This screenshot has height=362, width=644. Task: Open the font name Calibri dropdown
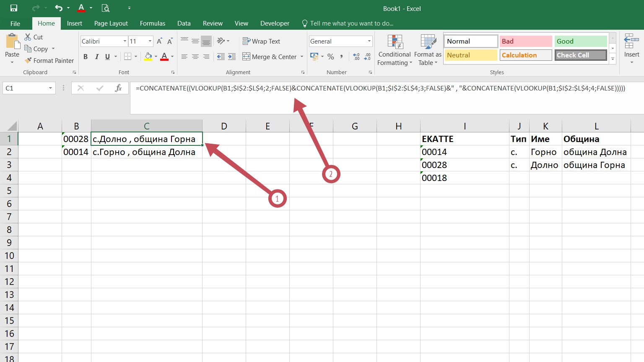tap(125, 41)
